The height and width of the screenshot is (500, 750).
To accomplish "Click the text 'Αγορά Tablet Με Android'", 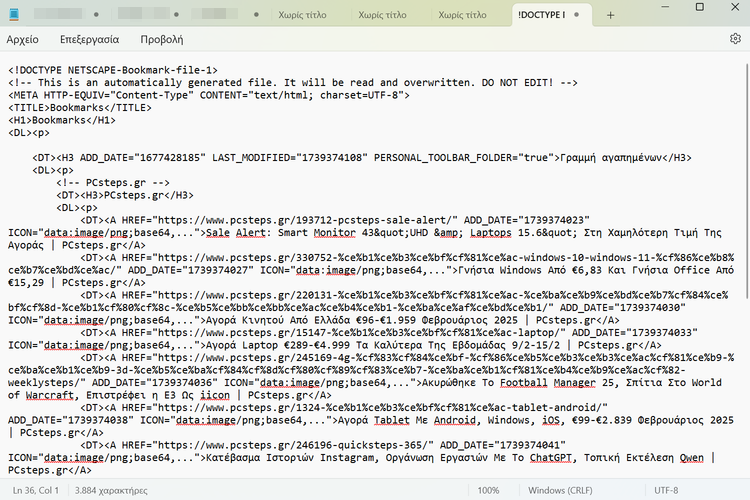I will tap(407, 420).
